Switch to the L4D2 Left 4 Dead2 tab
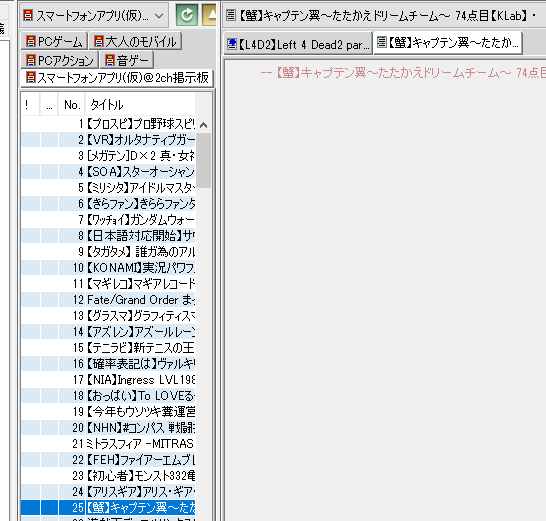This screenshot has height=521, width=546. click(x=298, y=44)
